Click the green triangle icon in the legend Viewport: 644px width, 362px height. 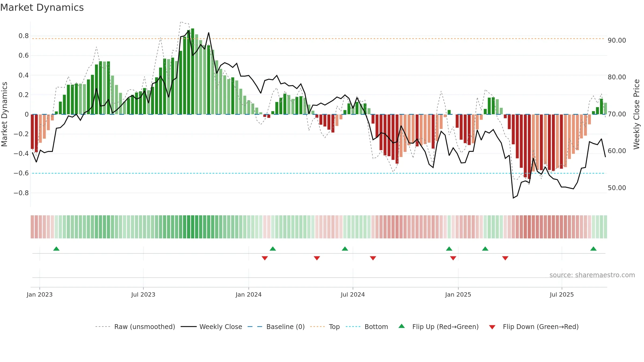402,326
